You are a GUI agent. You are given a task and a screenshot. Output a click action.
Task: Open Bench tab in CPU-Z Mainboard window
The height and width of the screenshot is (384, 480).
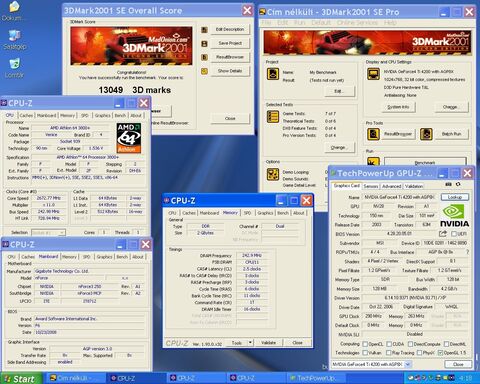click(x=122, y=257)
